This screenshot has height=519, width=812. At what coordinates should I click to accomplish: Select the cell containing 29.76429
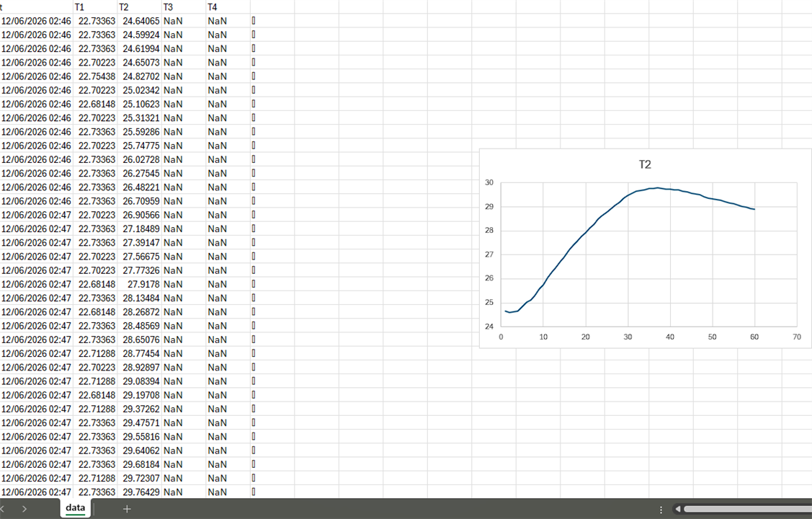tap(139, 492)
